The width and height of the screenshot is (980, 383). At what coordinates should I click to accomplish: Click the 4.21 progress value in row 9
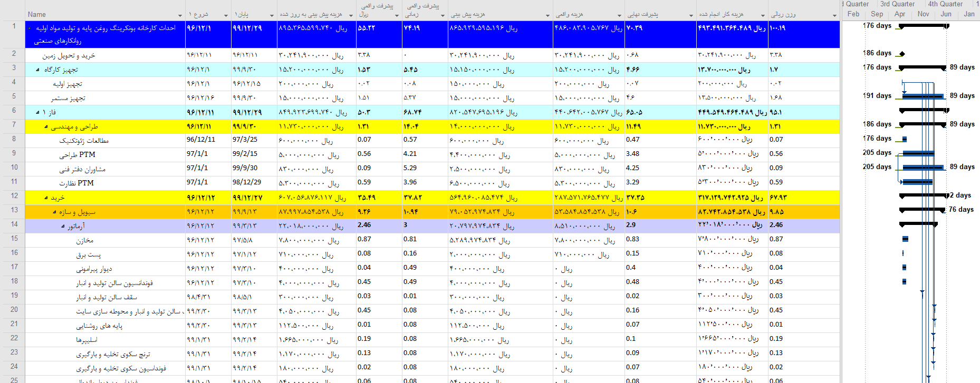410,154
